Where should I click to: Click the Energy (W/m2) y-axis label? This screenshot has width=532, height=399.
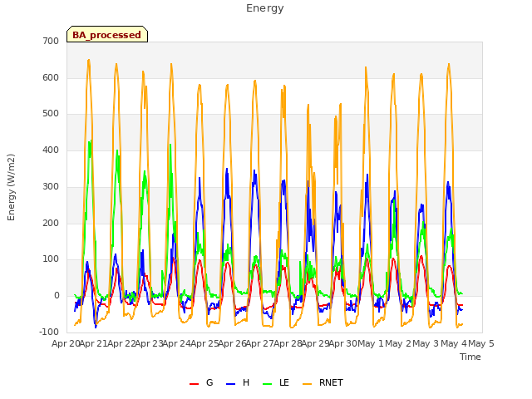tap(11, 187)
